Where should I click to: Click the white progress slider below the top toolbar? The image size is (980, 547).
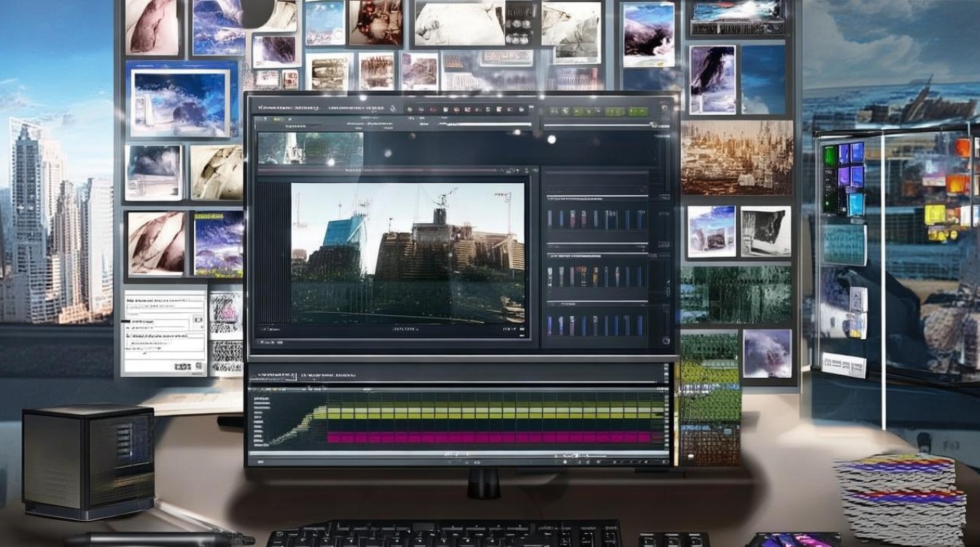point(489,125)
